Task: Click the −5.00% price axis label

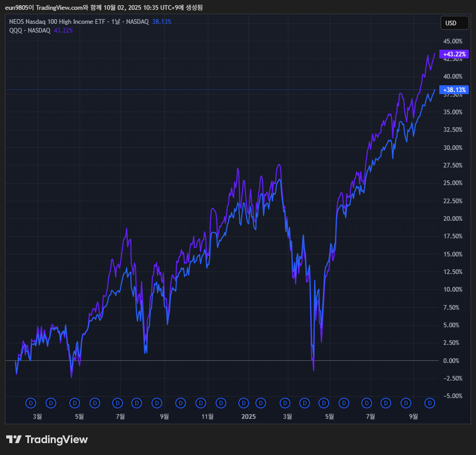Action: (453, 396)
